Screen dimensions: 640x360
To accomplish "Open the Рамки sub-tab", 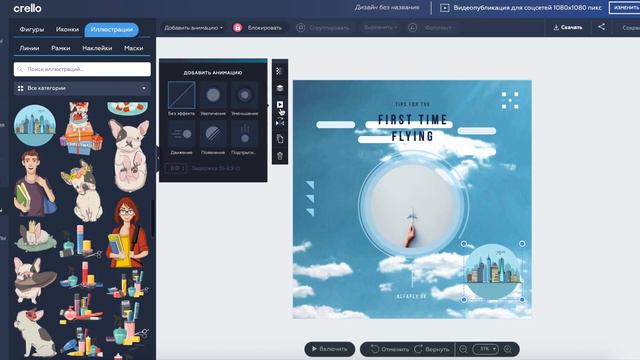I will pyautogui.click(x=60, y=48).
